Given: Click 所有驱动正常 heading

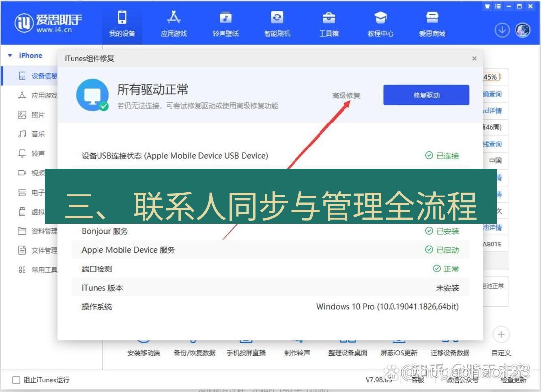Looking at the screenshot, I should point(152,89).
